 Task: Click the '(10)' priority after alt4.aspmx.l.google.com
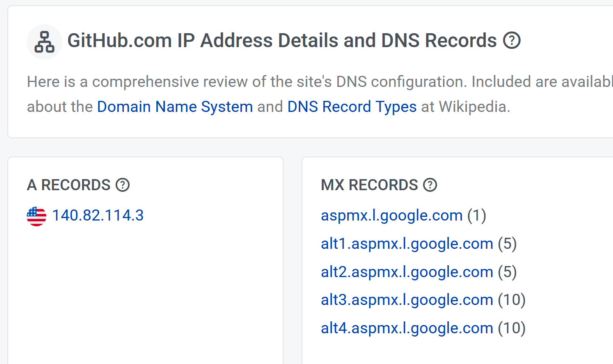pyautogui.click(x=512, y=328)
